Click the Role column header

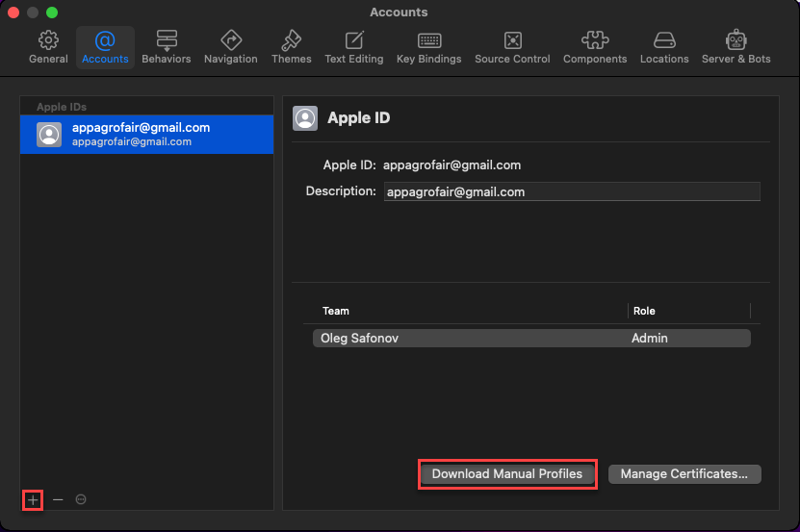pos(644,311)
